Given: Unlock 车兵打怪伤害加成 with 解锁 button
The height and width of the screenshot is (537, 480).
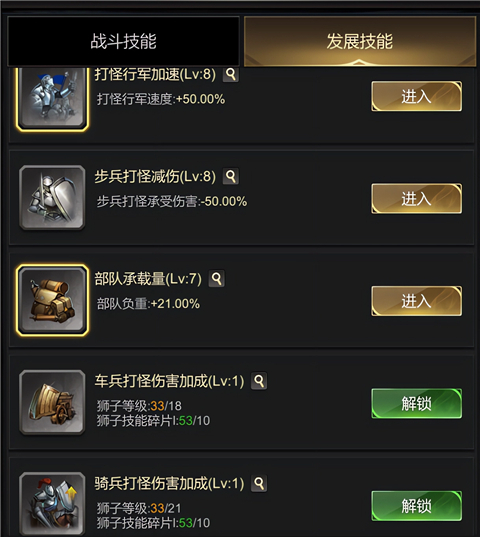Looking at the screenshot, I should click(416, 403).
